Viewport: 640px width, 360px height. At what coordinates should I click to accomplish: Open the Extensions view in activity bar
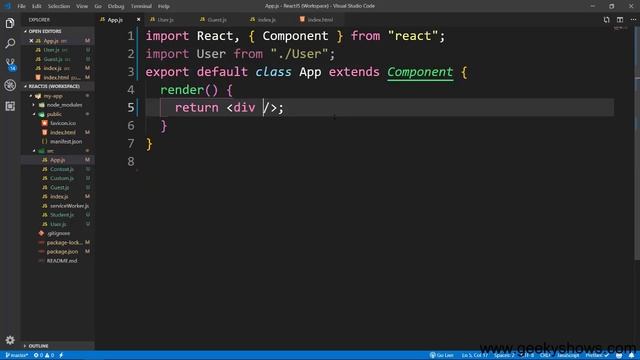10,106
